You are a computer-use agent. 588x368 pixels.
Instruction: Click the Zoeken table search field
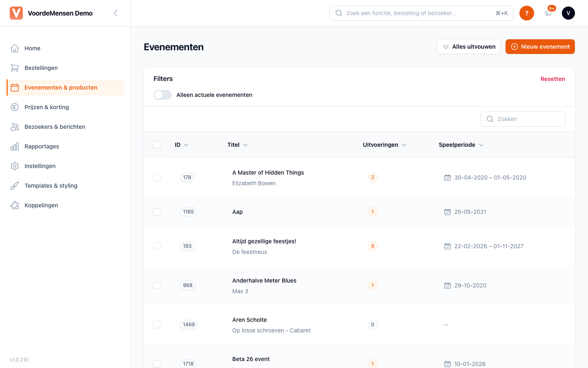coord(523,119)
